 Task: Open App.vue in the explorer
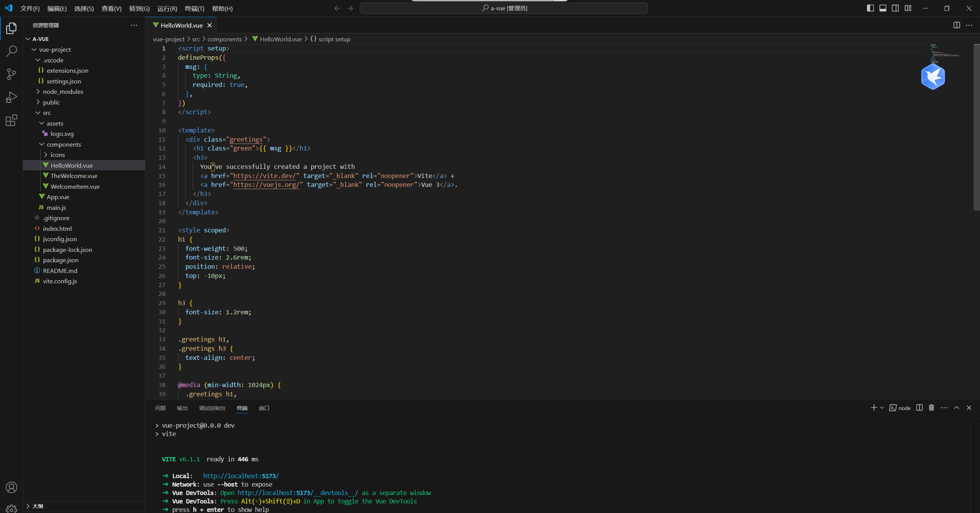pyautogui.click(x=84, y=197)
